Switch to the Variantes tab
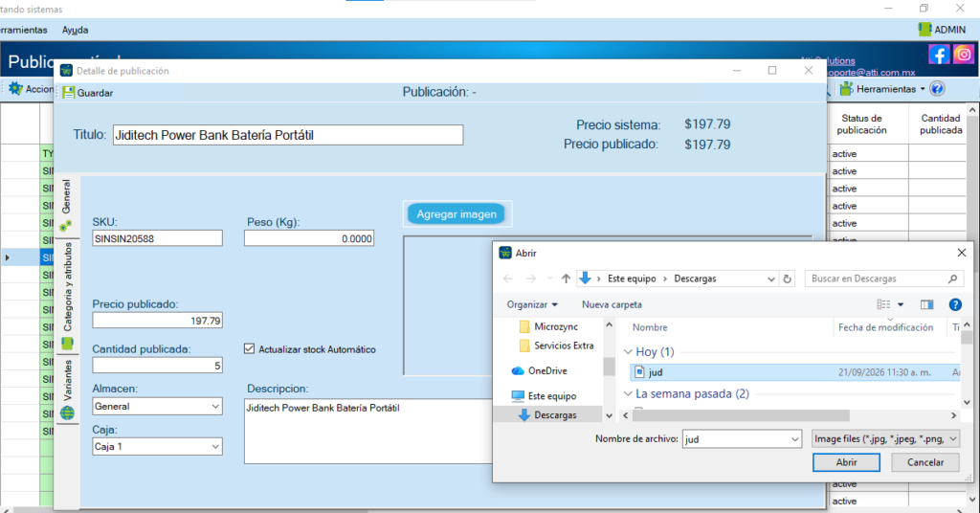Screen dimensions: 980x513 (67, 390)
